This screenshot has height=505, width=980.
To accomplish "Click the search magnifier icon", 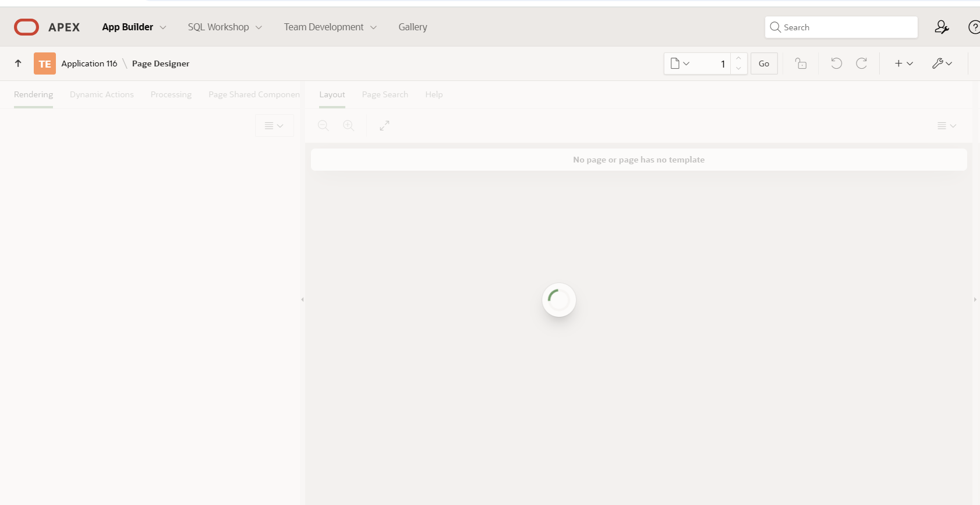I will 775,27.
